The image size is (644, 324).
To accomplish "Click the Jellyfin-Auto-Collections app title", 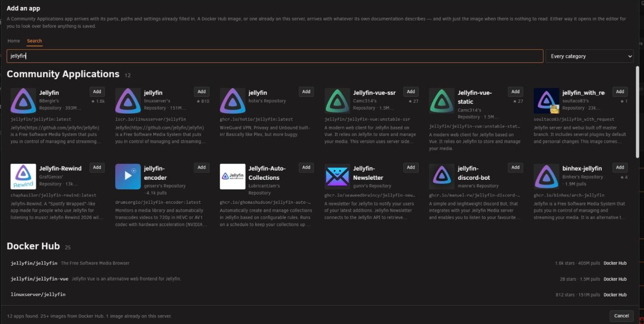I will pyautogui.click(x=267, y=173).
